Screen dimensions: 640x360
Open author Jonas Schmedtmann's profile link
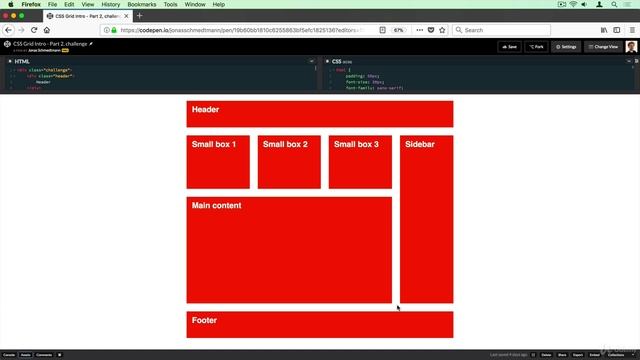point(44,50)
